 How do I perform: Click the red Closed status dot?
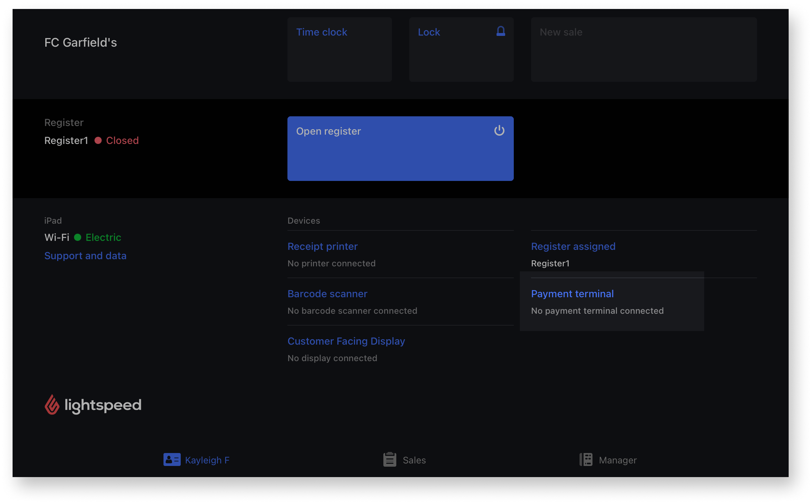98,141
